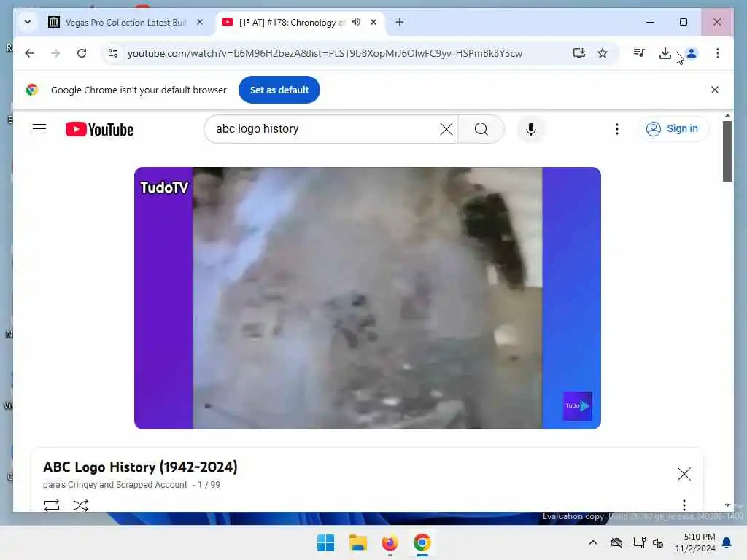Click the Tudo watermark in video
The height and width of the screenshot is (560, 747).
578,406
